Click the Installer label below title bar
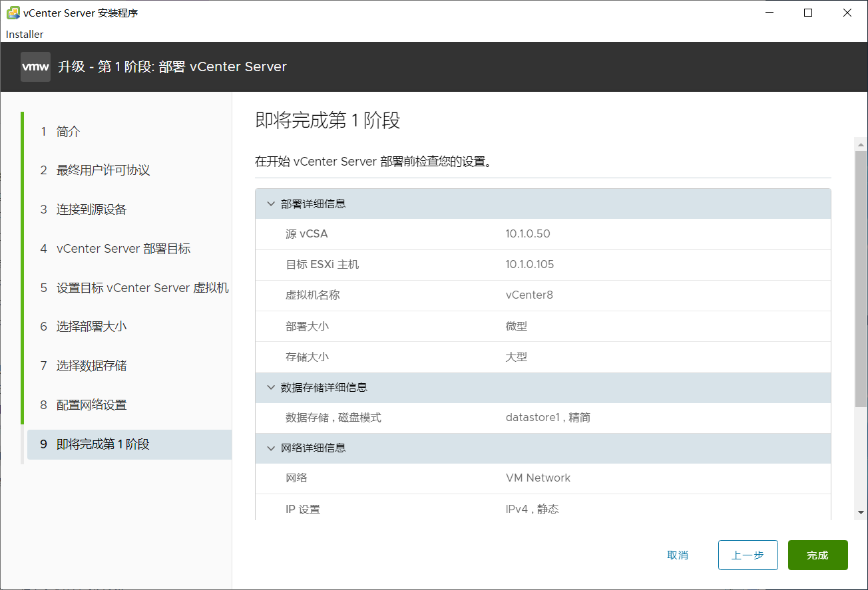Image resolution: width=868 pixels, height=590 pixels. click(24, 34)
